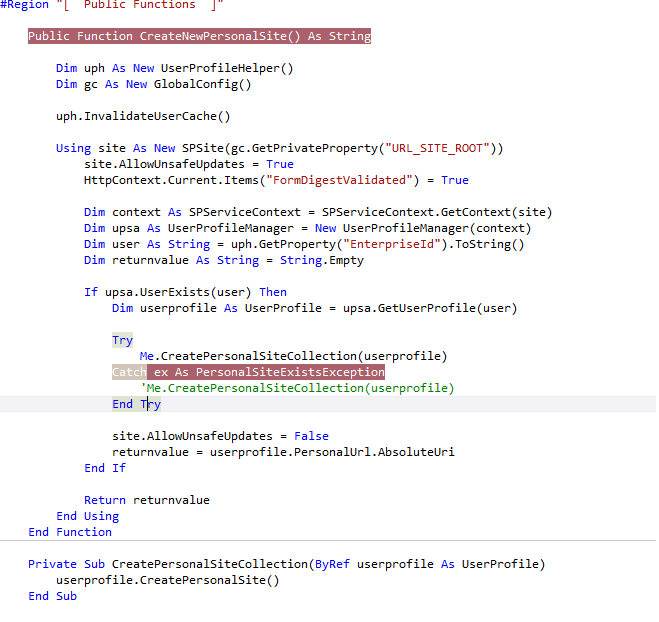Click 'site.AllowUnsafeUpdates = False' line
The width and height of the screenshot is (659, 622).
[220, 436]
